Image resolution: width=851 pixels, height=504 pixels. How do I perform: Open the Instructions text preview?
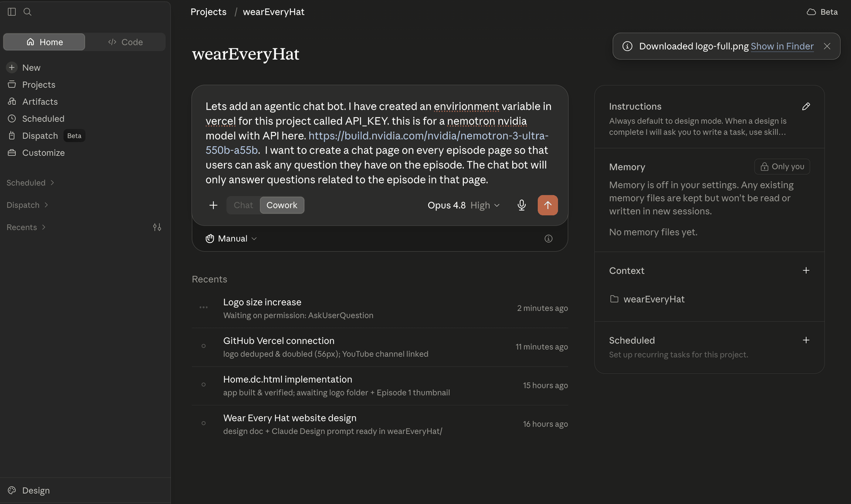click(698, 127)
